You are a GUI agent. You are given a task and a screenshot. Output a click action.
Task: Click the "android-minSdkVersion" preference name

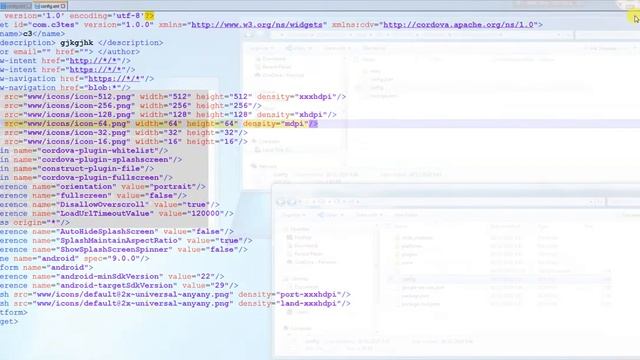(x=109, y=276)
